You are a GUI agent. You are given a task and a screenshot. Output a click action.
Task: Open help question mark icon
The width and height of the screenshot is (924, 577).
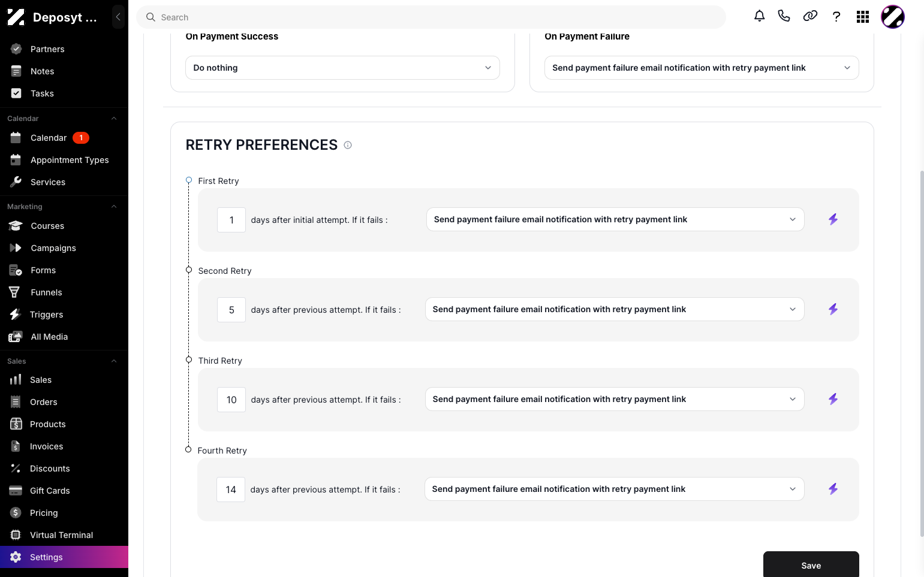click(836, 17)
